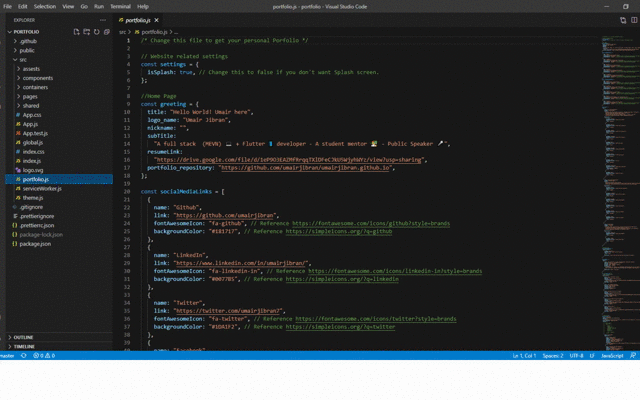
Task: Change indentation via Spaces: 2
Action: tap(553, 356)
